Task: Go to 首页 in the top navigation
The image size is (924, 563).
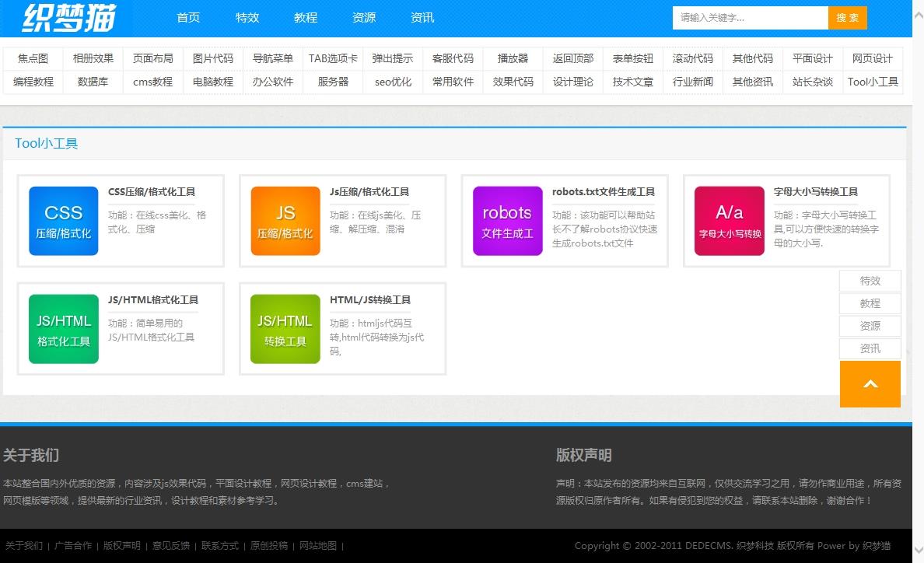Action: click(x=188, y=18)
